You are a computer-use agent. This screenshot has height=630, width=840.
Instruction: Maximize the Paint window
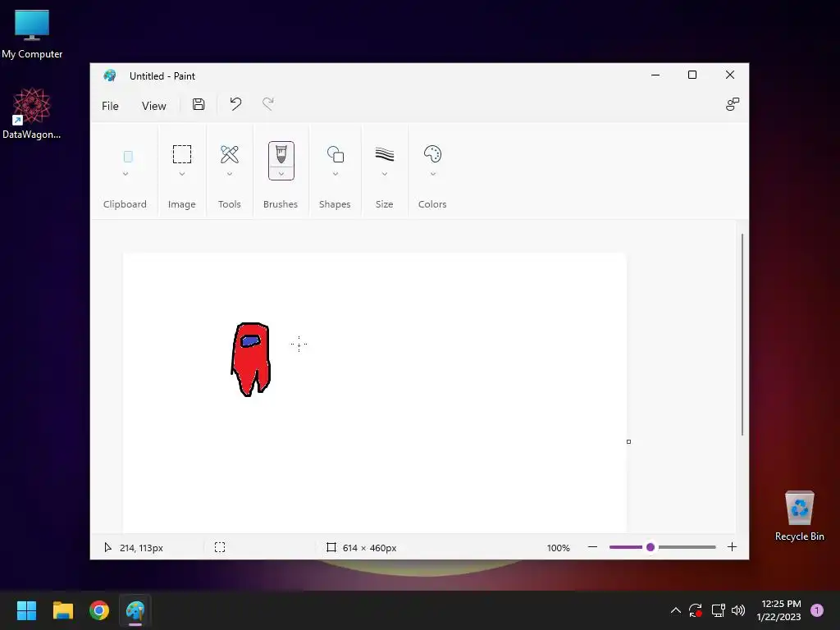point(692,75)
